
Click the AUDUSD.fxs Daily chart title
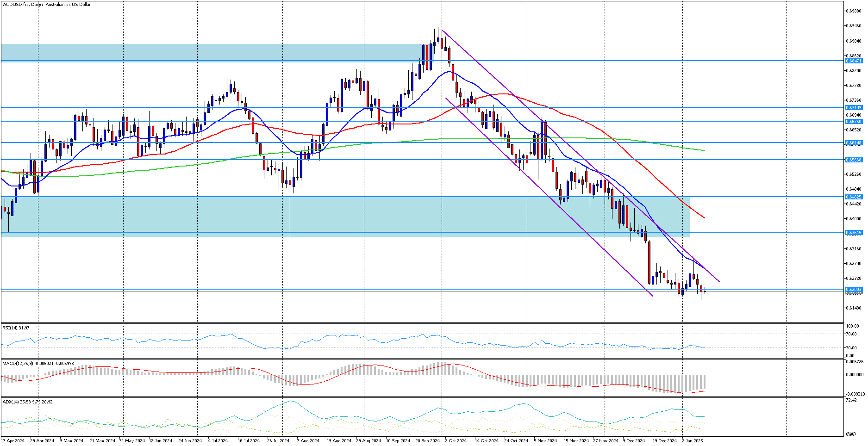click(46, 5)
